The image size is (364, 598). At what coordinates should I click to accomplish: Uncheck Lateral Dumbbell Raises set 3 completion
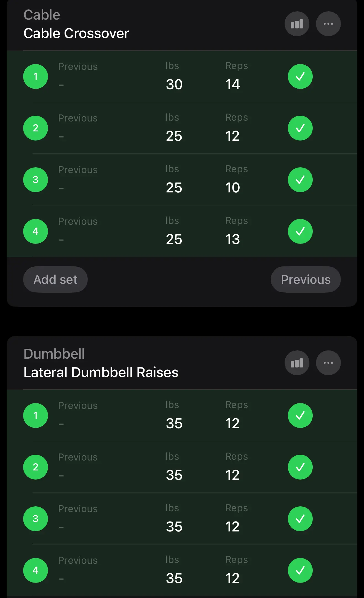pos(300,519)
